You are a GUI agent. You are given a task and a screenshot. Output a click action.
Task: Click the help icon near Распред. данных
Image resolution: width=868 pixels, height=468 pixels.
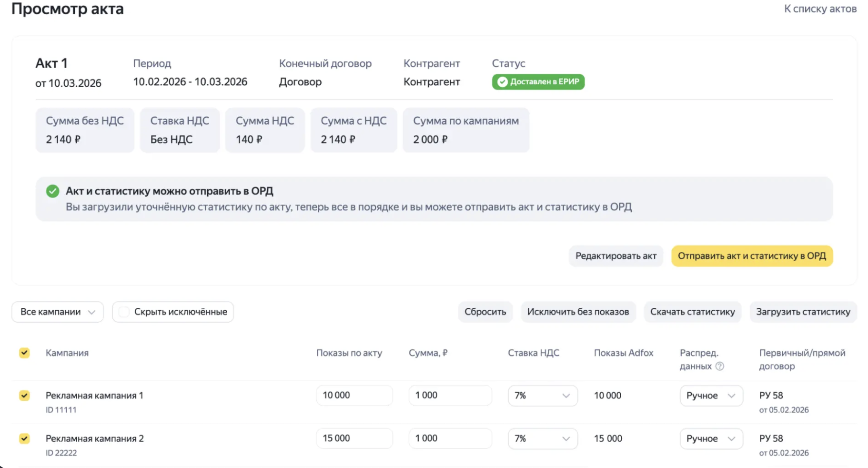click(x=720, y=366)
